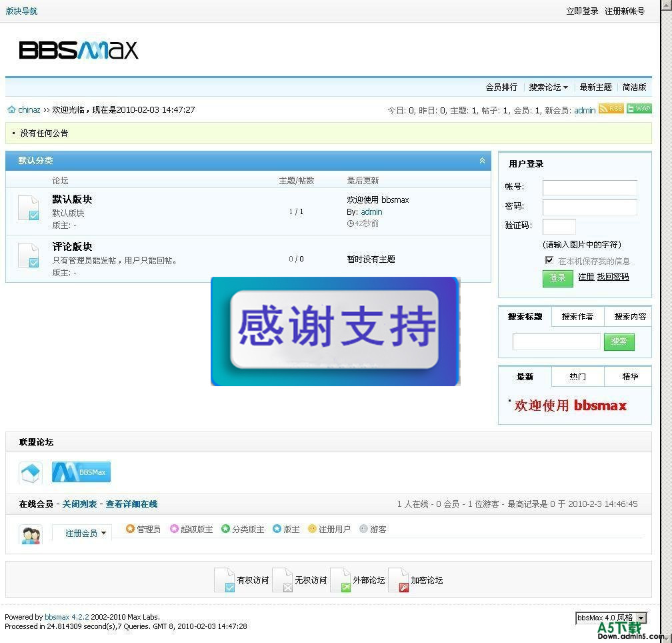672x643 pixels.
Task: Open the WAP version icon
Action: (639, 109)
